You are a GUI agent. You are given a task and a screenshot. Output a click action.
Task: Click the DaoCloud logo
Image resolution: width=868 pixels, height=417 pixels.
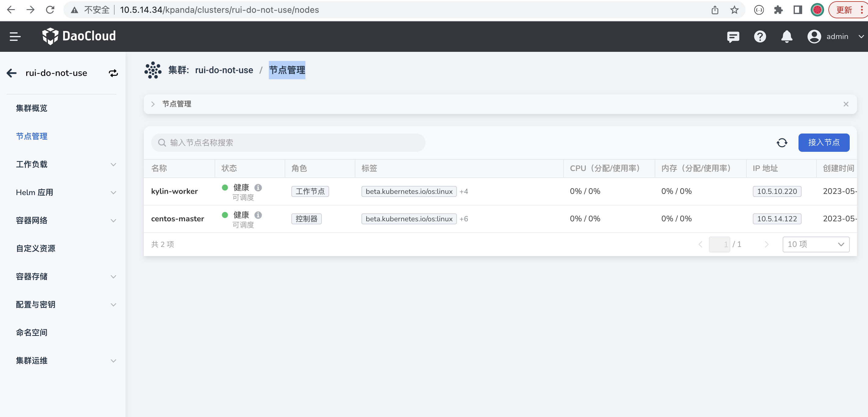point(79,36)
